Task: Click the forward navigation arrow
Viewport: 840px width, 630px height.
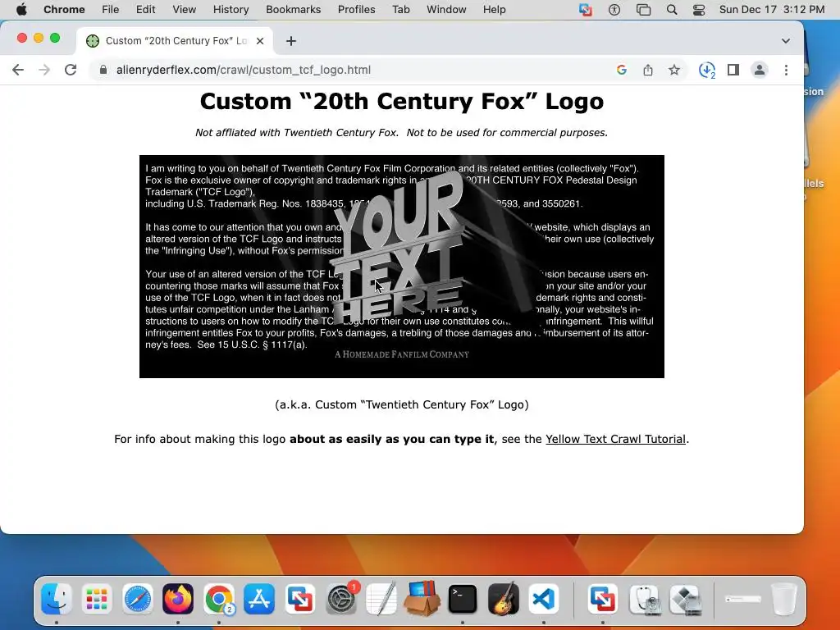Action: pyautogui.click(x=44, y=70)
